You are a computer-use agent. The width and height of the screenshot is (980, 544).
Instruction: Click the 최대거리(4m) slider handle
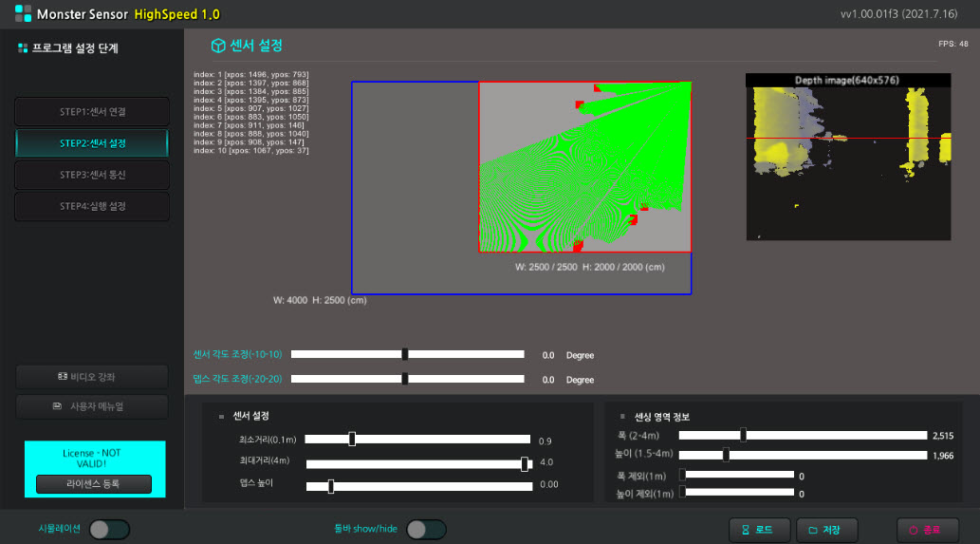point(525,463)
